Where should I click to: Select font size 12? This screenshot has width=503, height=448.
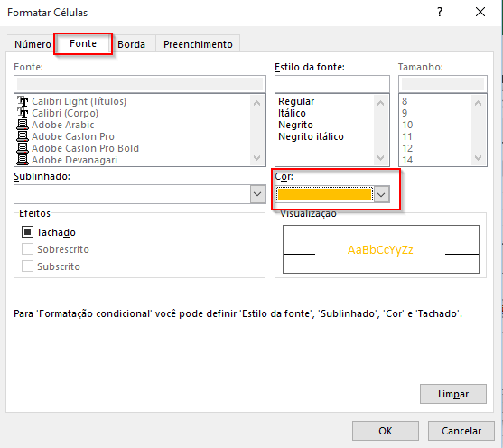tap(407, 148)
